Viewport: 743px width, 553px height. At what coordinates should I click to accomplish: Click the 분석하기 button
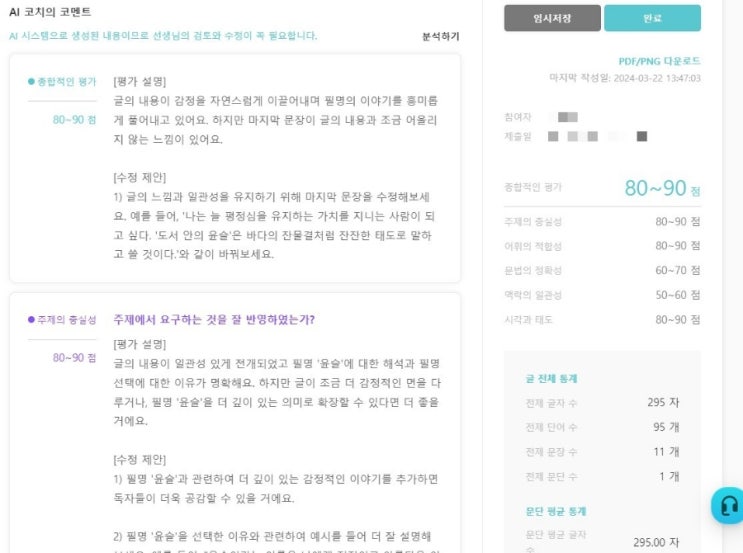pos(441,36)
